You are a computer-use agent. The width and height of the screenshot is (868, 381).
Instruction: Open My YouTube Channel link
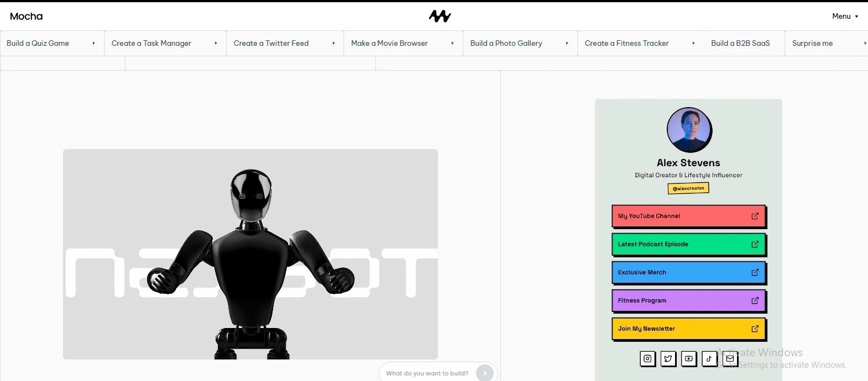[688, 216]
